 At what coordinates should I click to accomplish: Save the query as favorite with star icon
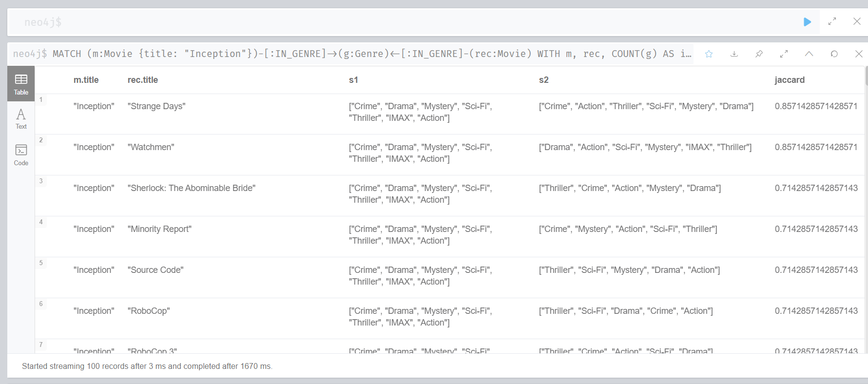coord(709,54)
